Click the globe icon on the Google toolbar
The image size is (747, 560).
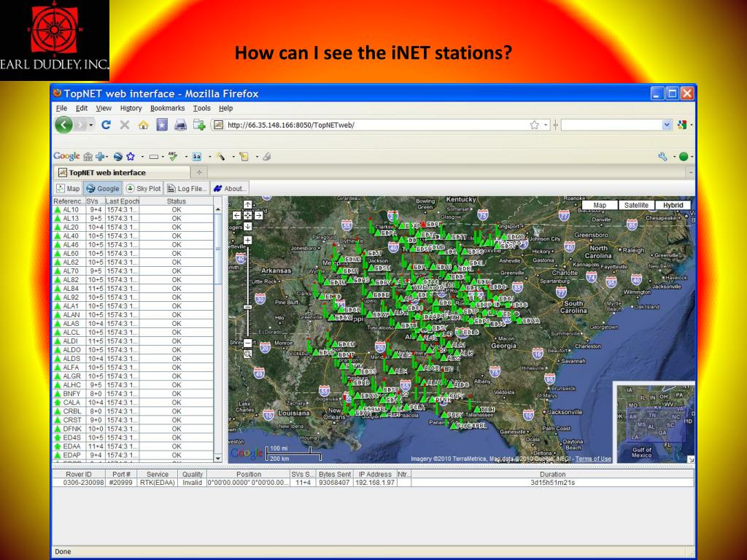[x=117, y=156]
